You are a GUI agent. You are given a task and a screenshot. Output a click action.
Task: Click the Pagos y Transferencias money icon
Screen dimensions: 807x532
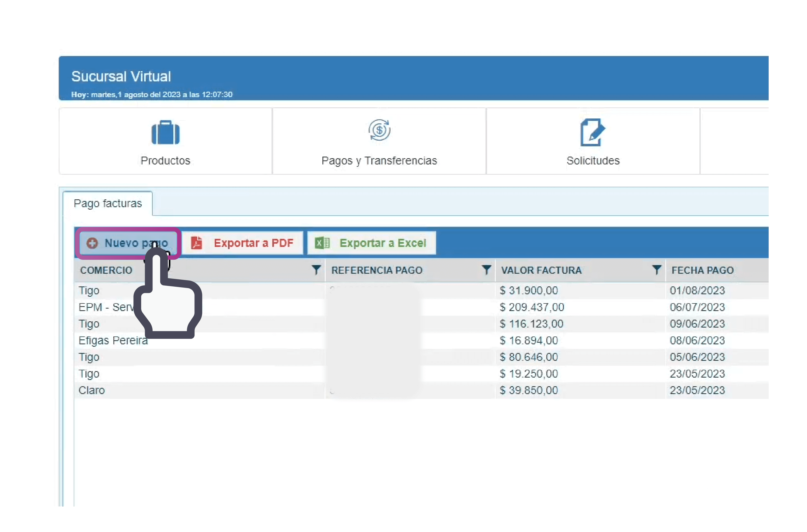click(x=379, y=130)
